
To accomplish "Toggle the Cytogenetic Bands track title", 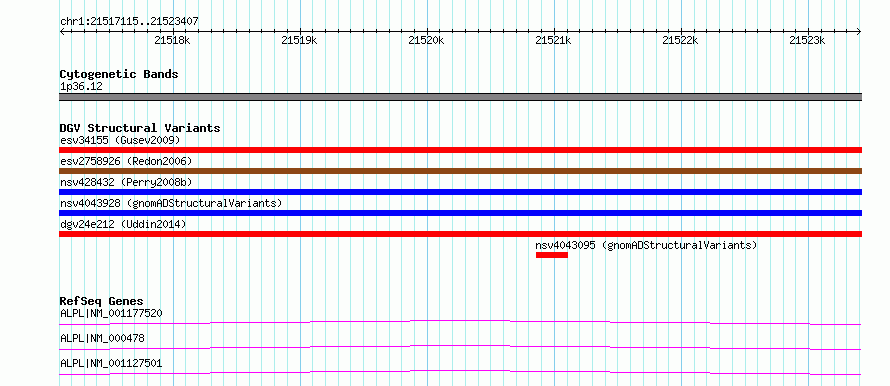I will coord(119,74).
